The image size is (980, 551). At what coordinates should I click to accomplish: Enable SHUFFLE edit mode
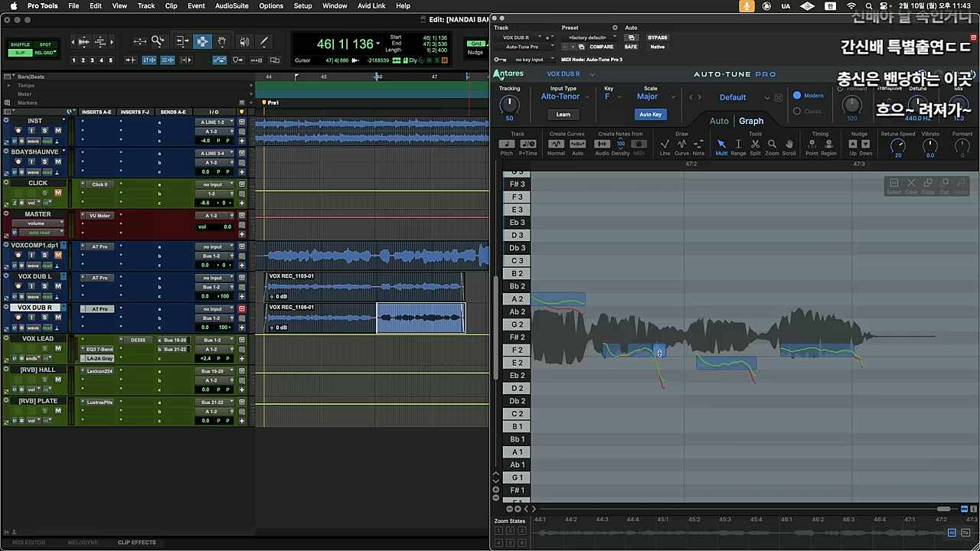(x=21, y=45)
